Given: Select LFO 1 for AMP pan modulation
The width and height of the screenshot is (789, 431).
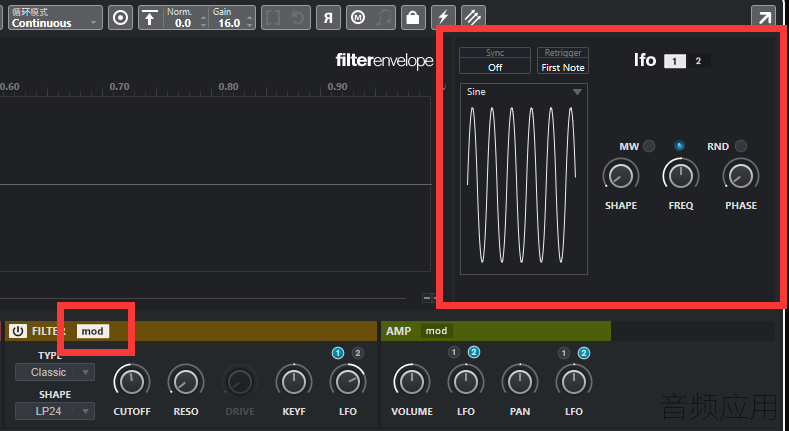Looking at the screenshot, I should [564, 353].
